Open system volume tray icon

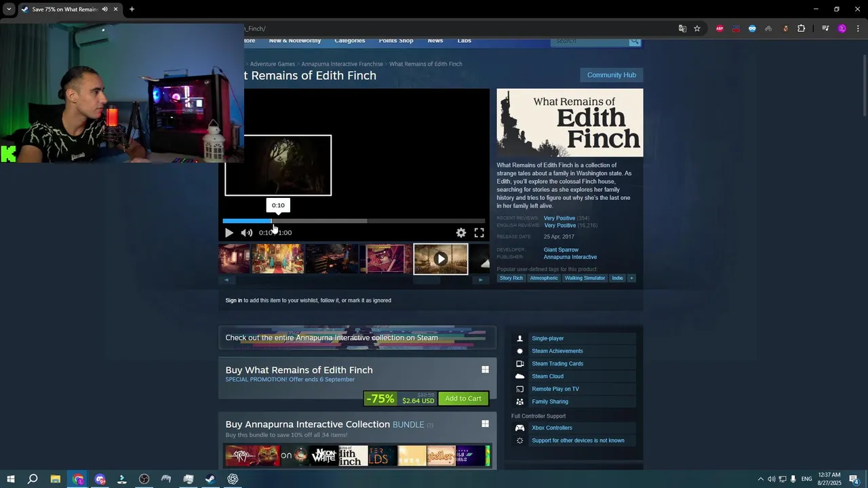tap(771, 479)
